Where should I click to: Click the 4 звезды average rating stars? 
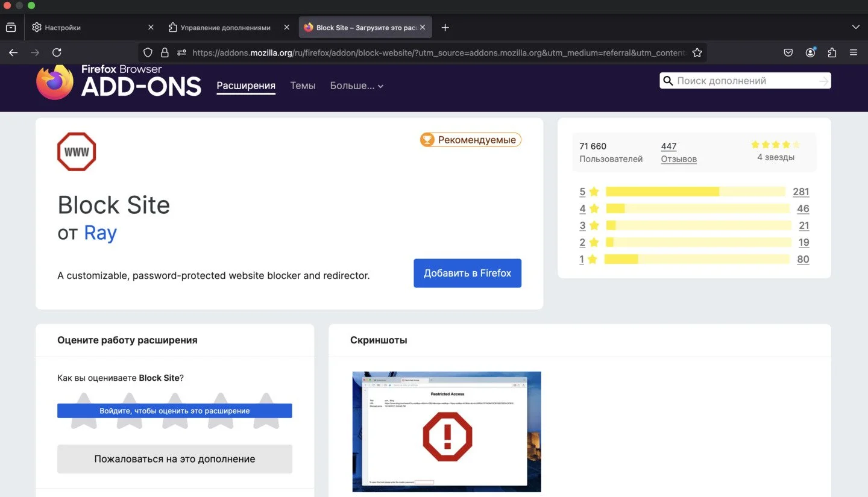[x=776, y=145]
